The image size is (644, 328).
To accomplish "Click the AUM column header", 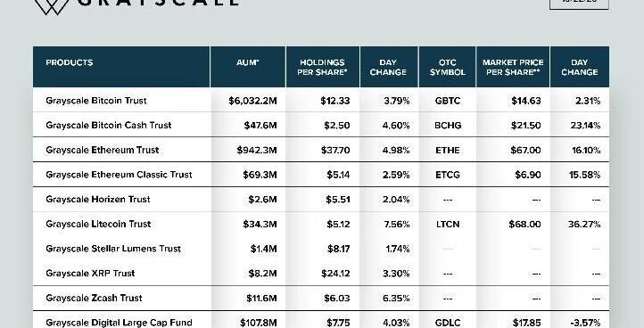I will (248, 62).
